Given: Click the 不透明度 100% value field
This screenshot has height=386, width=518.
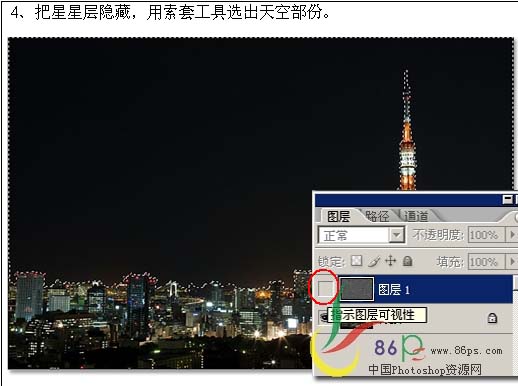Looking at the screenshot, I should (x=487, y=235).
